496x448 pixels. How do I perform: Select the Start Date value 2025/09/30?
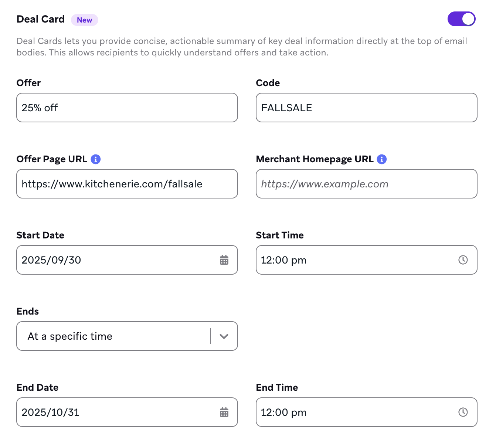111,260
